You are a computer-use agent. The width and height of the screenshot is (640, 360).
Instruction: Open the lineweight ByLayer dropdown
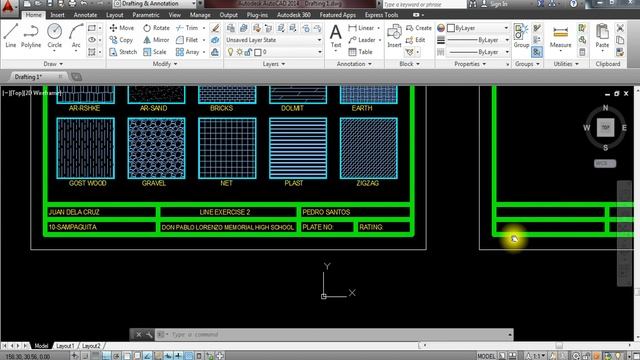pos(478,40)
